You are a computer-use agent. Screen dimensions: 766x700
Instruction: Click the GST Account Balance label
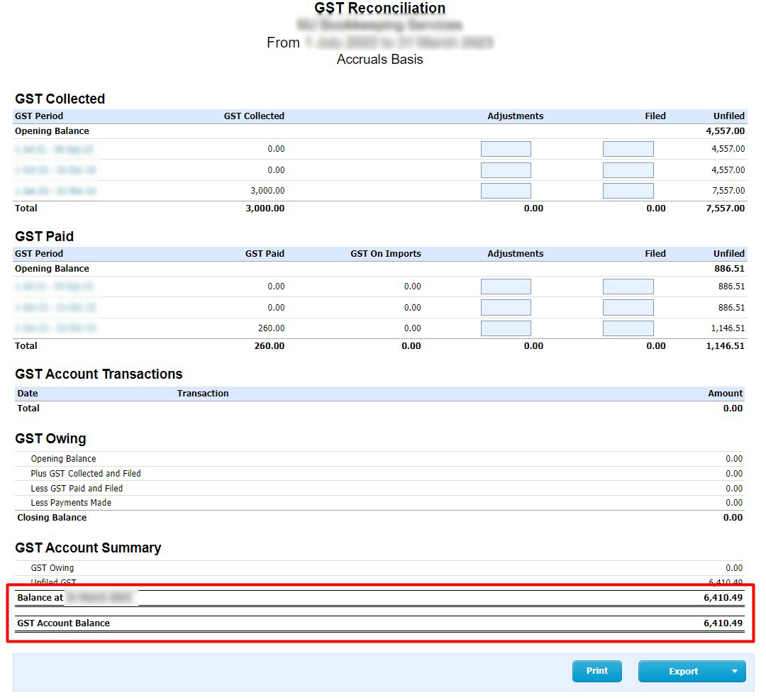(64, 623)
